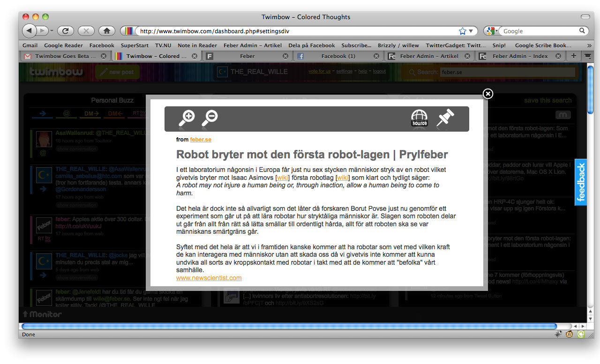Go to the browser home page icon
The image size is (600, 364).
[x=106, y=31]
